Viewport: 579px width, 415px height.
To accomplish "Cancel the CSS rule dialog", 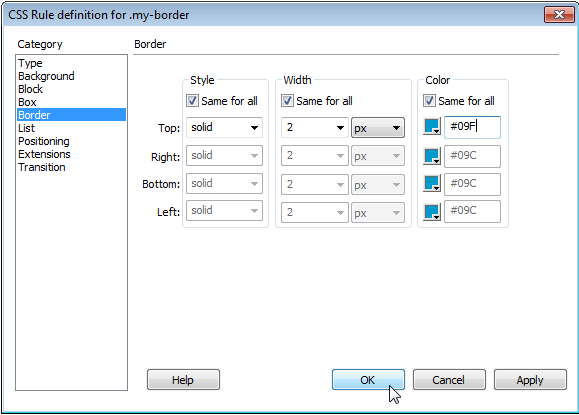I will pyautogui.click(x=449, y=380).
